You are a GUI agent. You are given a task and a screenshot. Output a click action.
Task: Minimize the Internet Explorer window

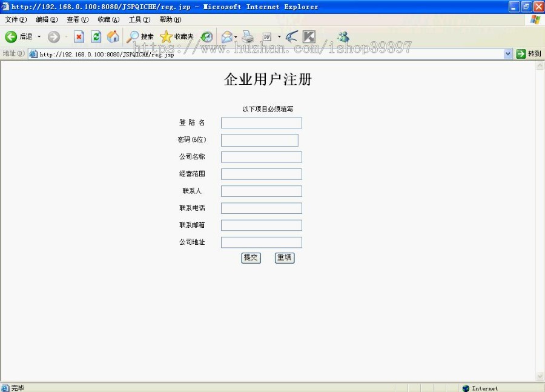pos(514,7)
